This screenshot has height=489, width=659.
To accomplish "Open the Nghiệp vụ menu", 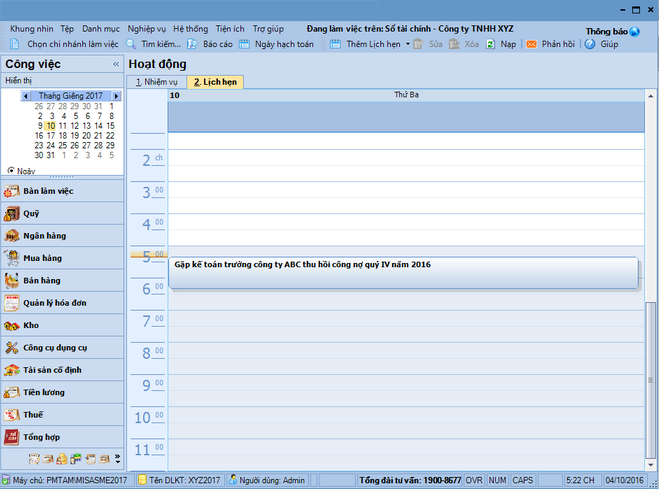I will (147, 29).
